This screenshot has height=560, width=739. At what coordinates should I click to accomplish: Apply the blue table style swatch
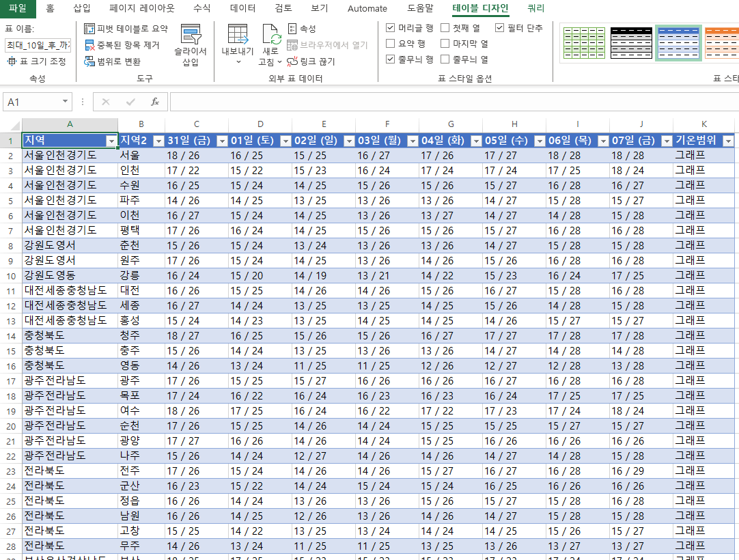coord(678,43)
